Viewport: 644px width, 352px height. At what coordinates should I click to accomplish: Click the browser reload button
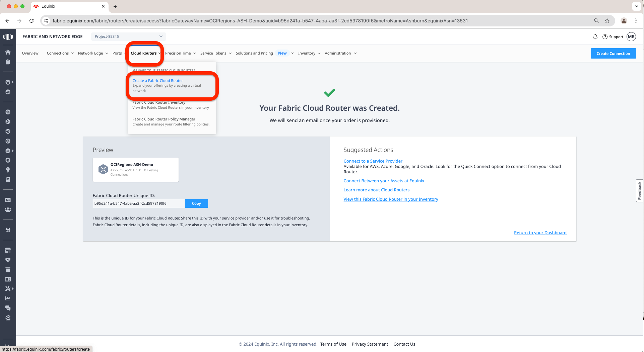click(31, 21)
